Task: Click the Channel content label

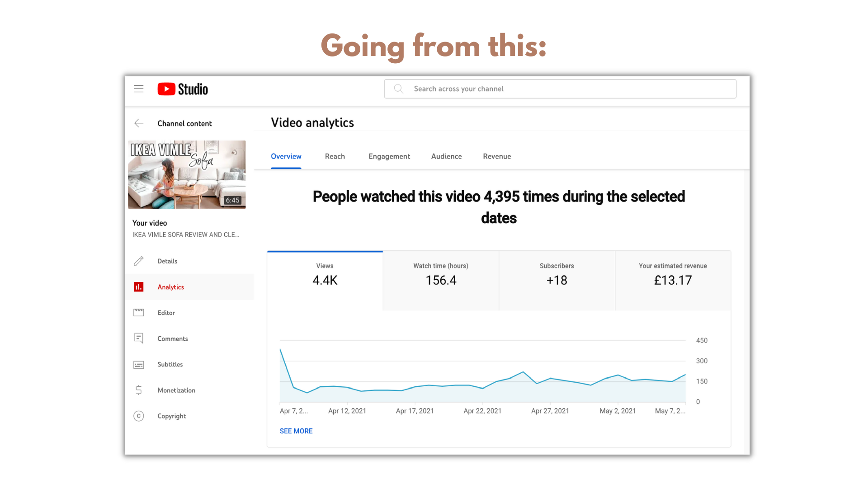Action: point(184,123)
